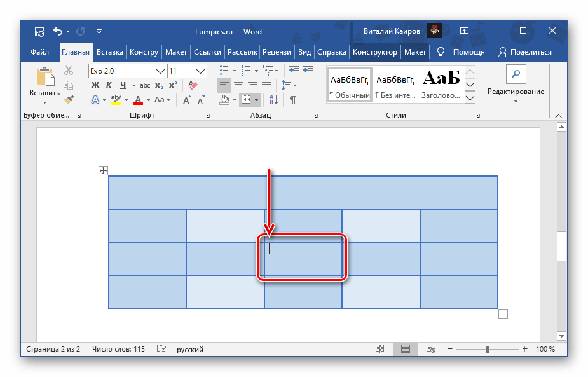The image size is (588, 377).
Task: Open the font size dropdown showing 11
Action: point(201,71)
